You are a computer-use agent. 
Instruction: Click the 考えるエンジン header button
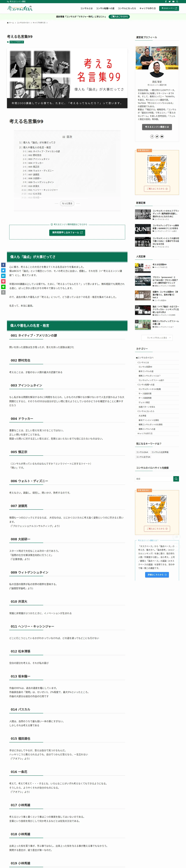click(169, 8)
